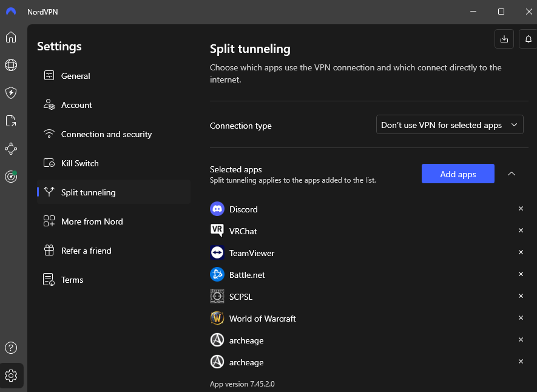Open the help question mark icon
This screenshot has width=537, height=392.
point(11,348)
